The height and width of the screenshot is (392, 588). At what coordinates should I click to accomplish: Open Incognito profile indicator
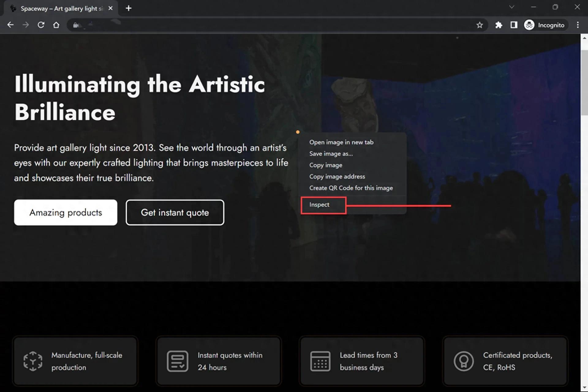coord(545,25)
